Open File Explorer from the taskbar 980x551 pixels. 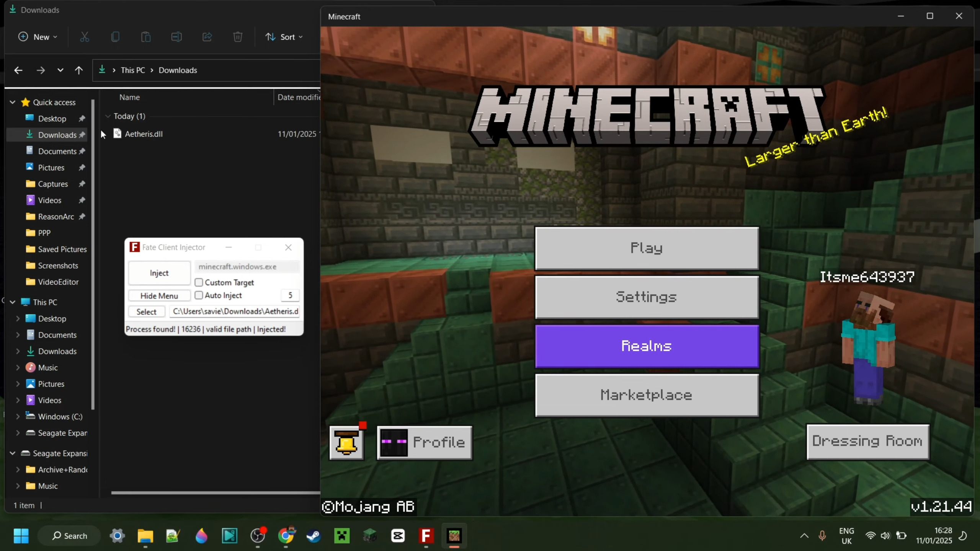145,535
